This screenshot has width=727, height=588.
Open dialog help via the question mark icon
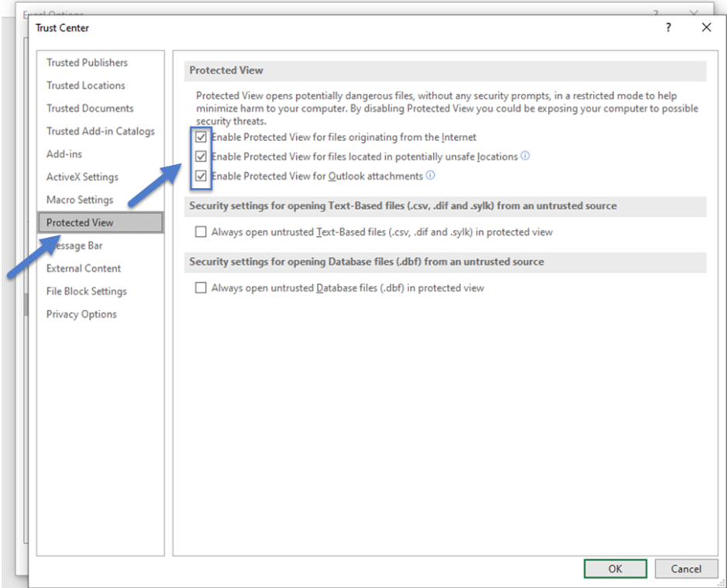click(x=667, y=27)
